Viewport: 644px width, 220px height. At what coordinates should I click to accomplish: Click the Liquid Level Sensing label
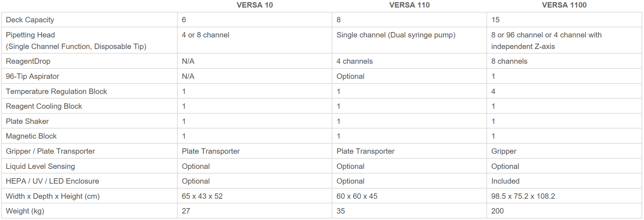coord(40,166)
